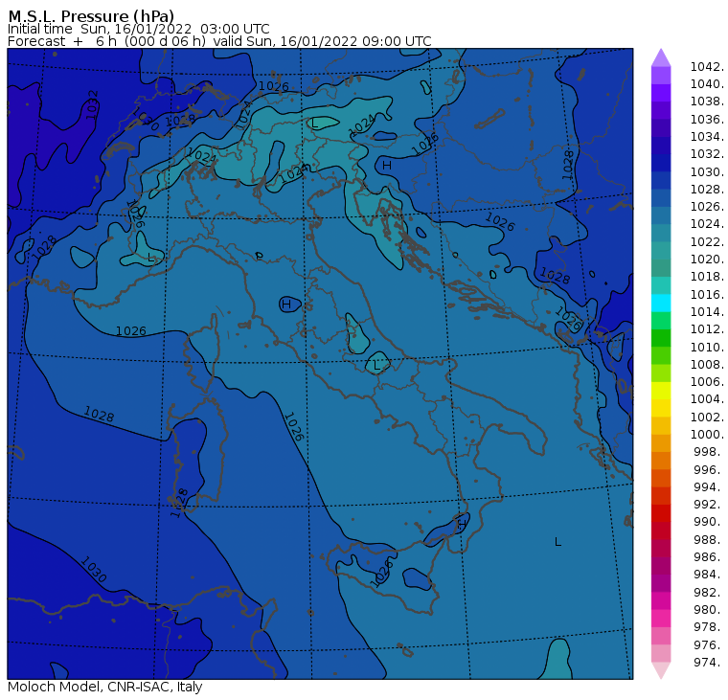Click the 976. legend label

(x=709, y=644)
